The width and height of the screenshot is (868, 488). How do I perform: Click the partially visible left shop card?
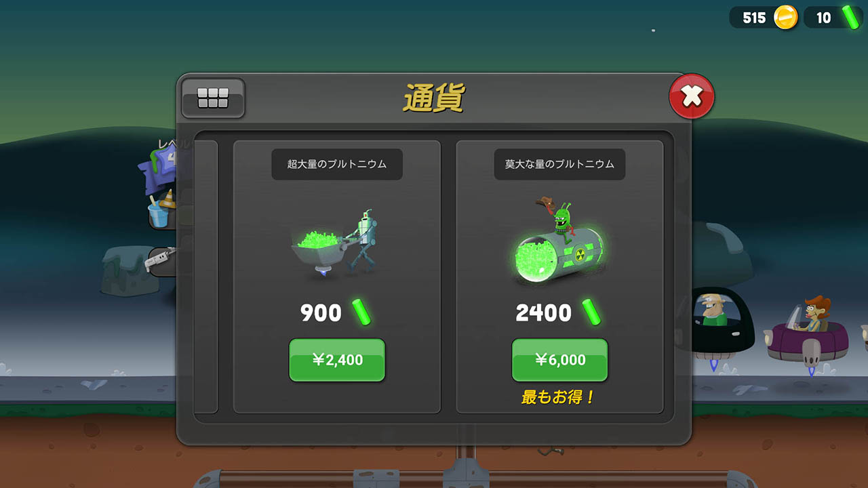click(x=206, y=277)
